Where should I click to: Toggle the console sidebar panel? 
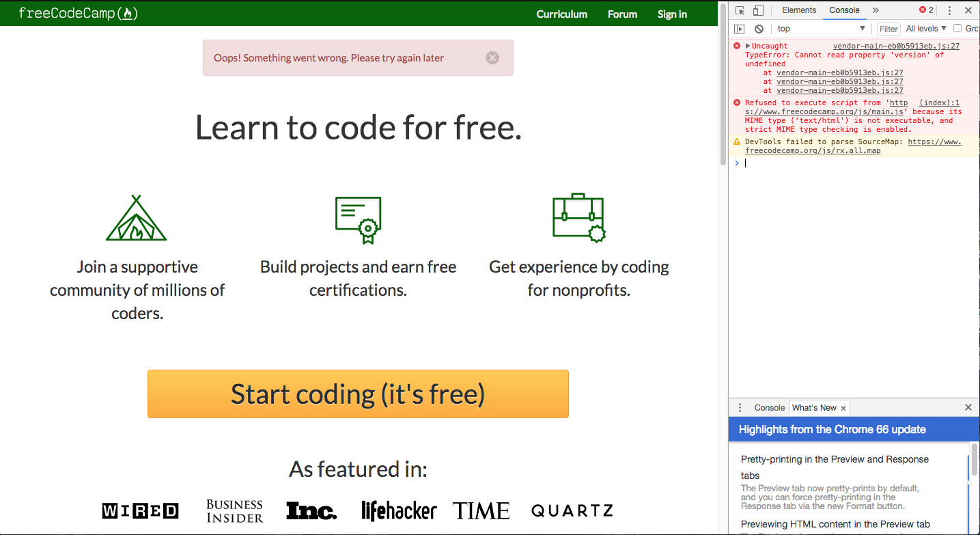click(x=740, y=28)
